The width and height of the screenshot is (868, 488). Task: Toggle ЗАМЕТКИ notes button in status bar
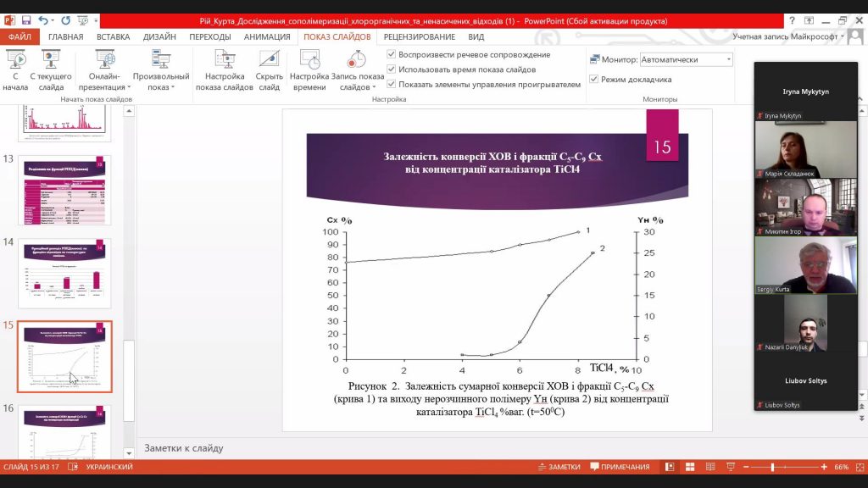(x=559, y=467)
